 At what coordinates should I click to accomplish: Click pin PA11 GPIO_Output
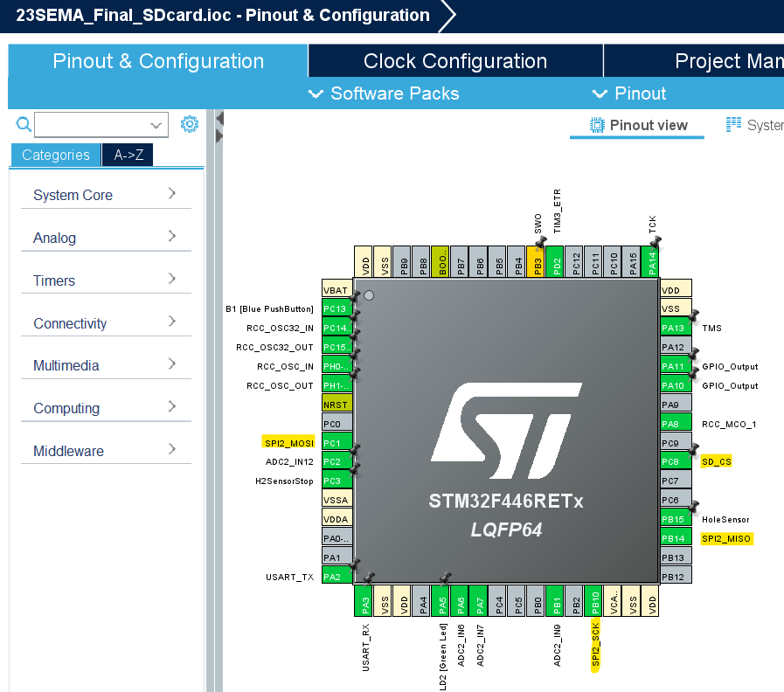(x=676, y=366)
